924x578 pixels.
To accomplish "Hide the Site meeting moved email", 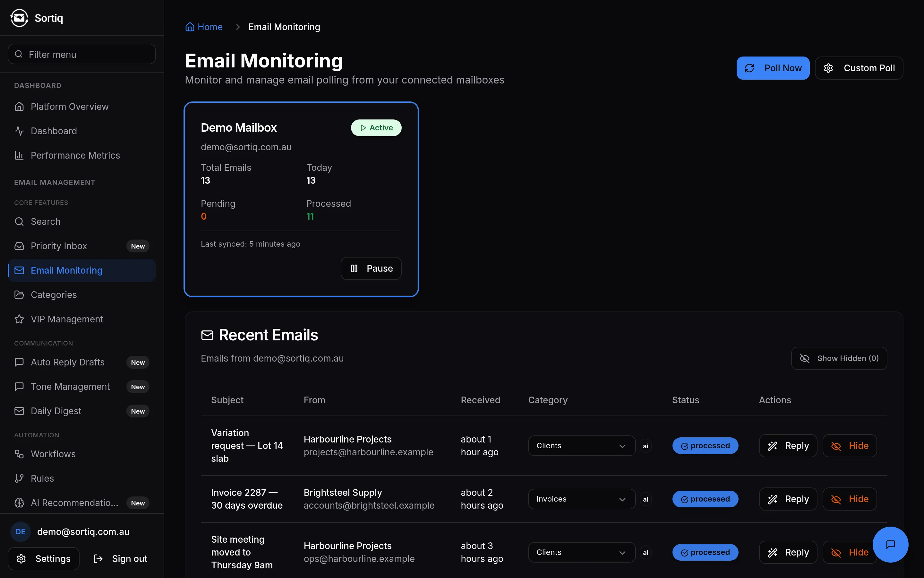I will tap(850, 552).
